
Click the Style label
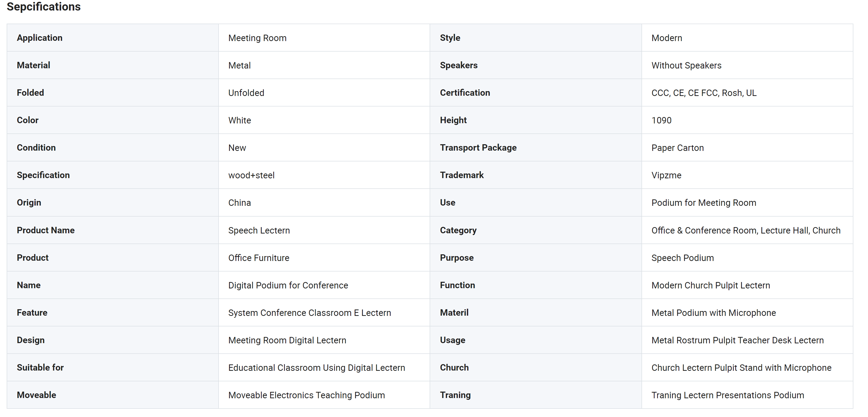click(450, 38)
